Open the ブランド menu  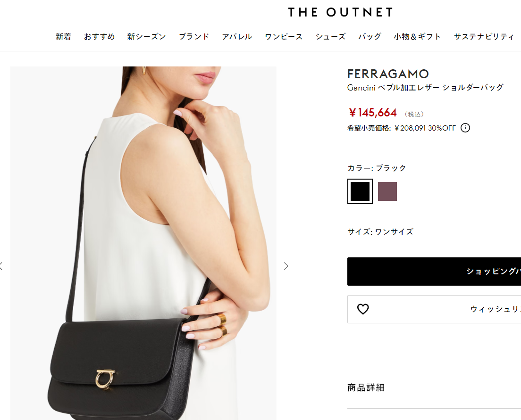click(194, 36)
